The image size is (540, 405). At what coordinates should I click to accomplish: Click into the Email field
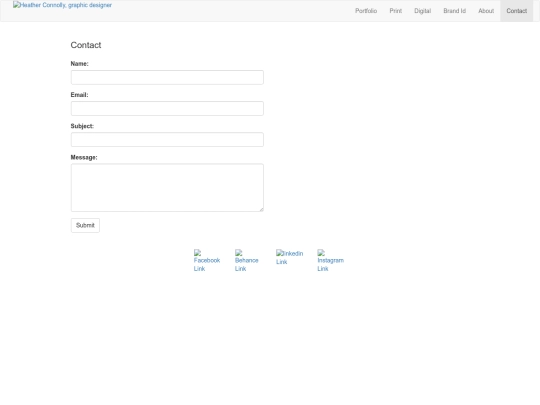[x=167, y=108]
